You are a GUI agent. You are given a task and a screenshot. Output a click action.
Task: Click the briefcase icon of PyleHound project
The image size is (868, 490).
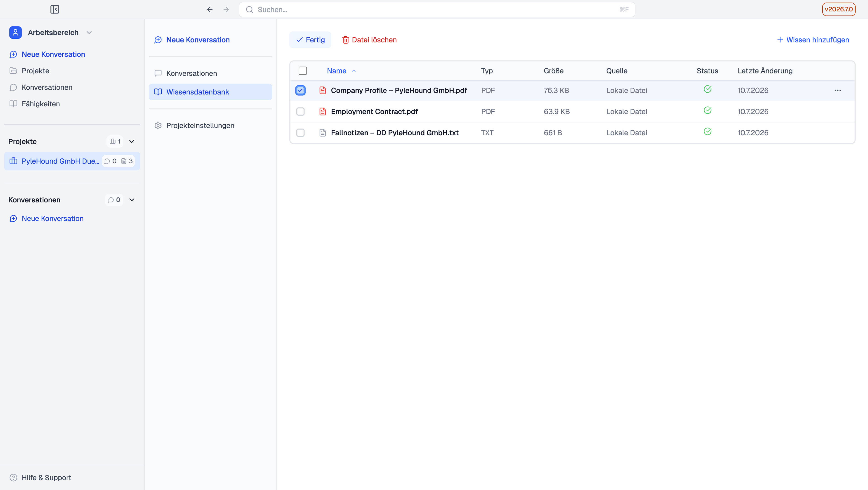tap(14, 161)
